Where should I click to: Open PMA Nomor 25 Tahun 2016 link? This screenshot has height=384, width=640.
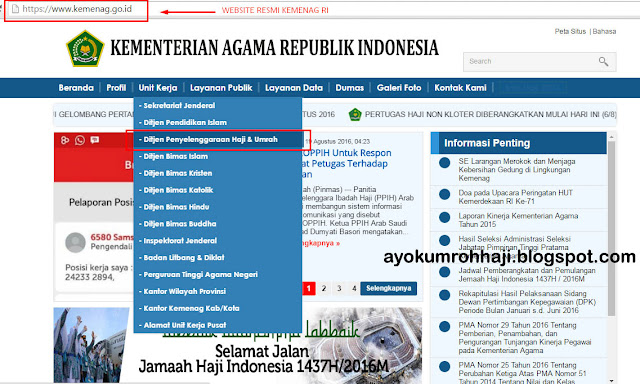(x=522, y=373)
